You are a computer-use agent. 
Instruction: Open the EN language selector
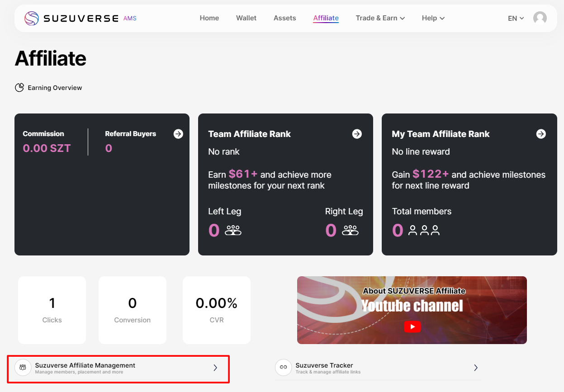pos(516,19)
